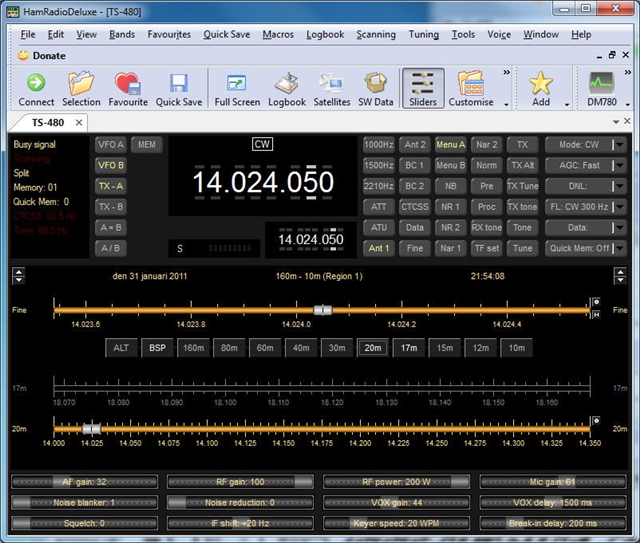This screenshot has height=543, width=640.
Task: Toggle the NR 1 noise reduction button
Action: [x=450, y=207]
